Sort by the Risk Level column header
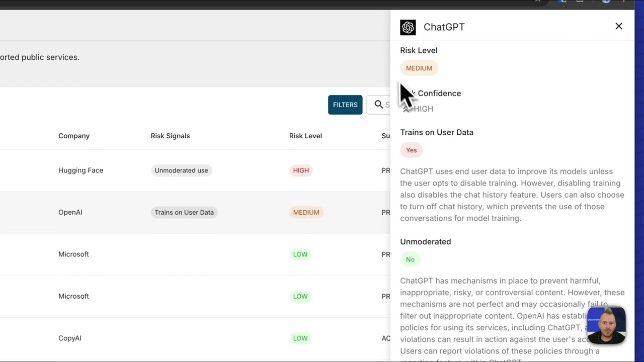 coord(305,136)
